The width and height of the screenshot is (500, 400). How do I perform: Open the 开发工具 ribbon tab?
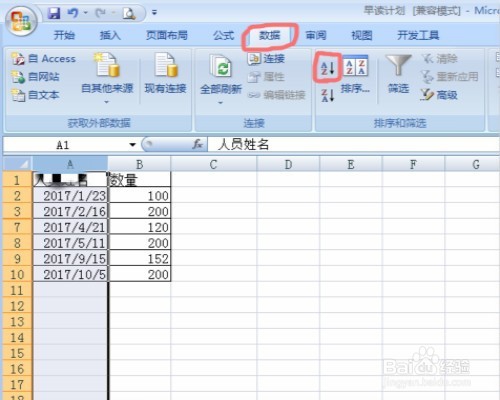418,35
